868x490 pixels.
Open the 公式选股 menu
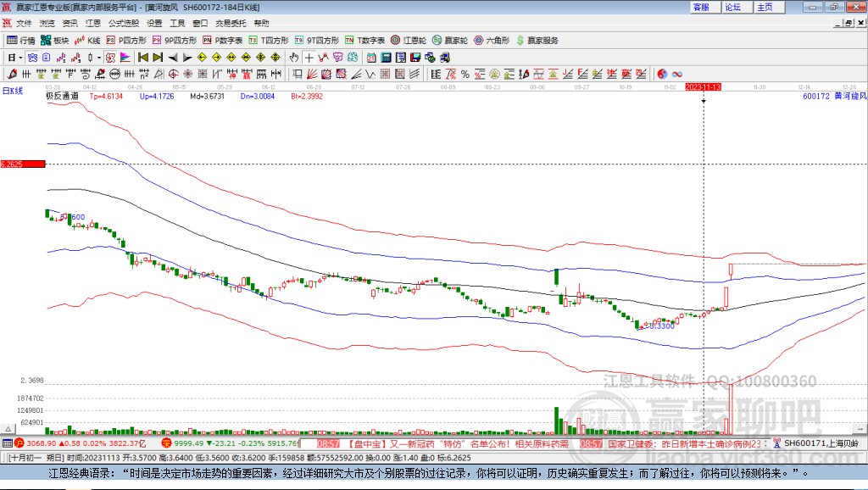coord(122,23)
